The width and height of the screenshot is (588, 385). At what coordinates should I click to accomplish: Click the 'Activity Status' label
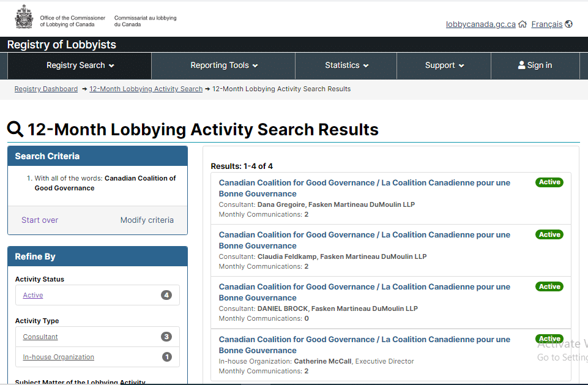tap(40, 279)
